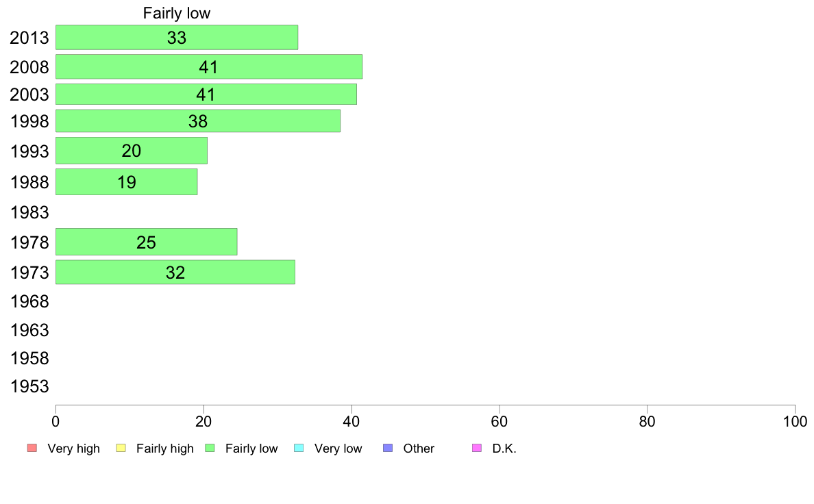
Task: Select the 2008 bar showing 41
Action: coord(209,66)
